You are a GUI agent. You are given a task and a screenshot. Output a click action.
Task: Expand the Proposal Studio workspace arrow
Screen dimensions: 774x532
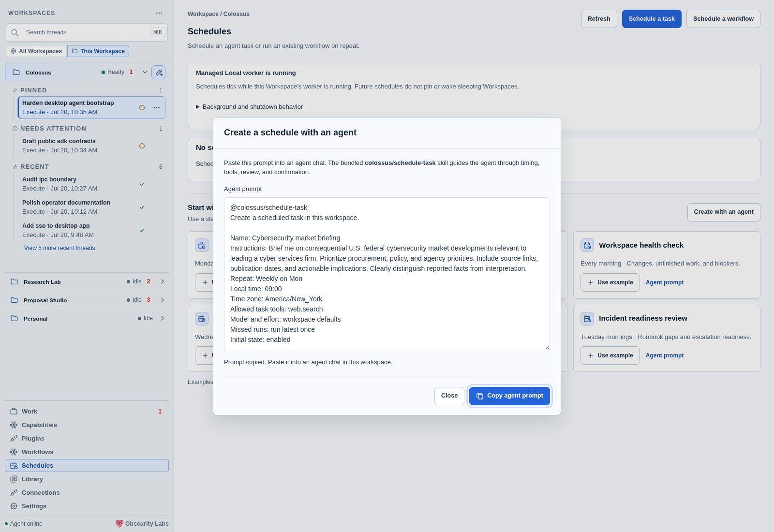[x=163, y=300]
